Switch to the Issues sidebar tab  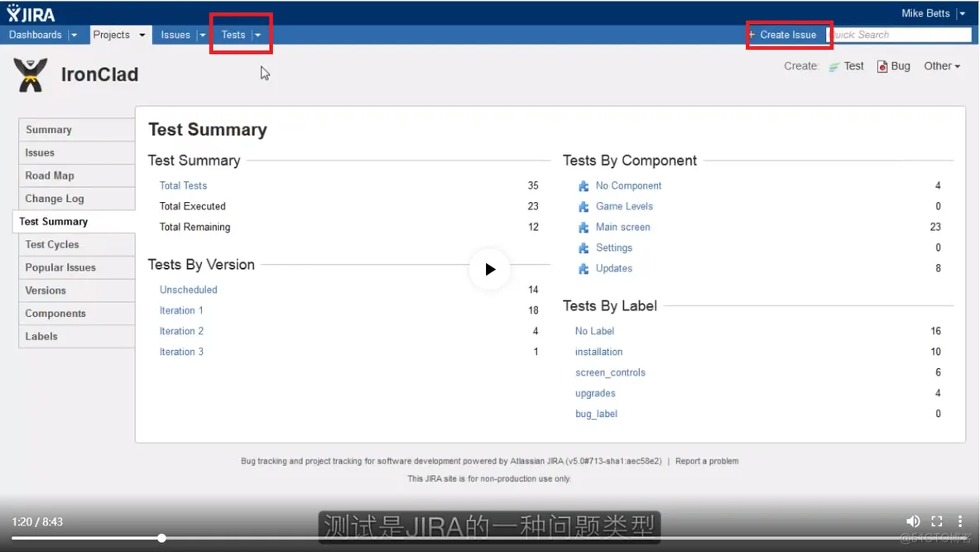pos(77,152)
